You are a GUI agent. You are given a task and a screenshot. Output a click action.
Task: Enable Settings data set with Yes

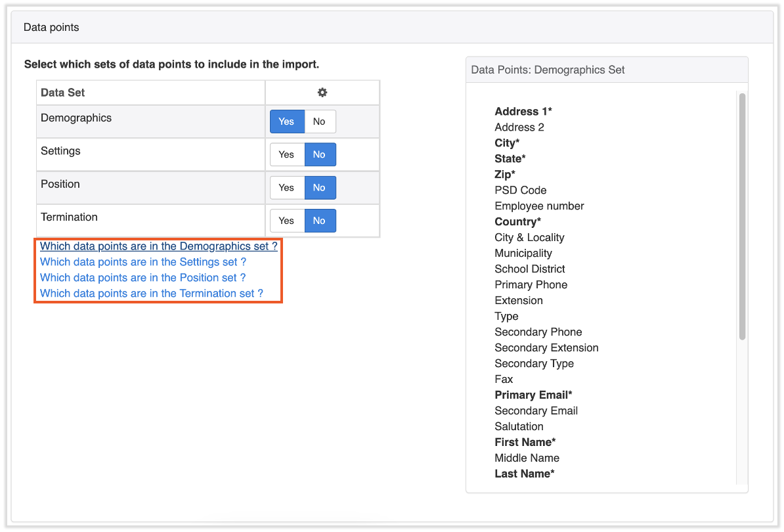(286, 154)
